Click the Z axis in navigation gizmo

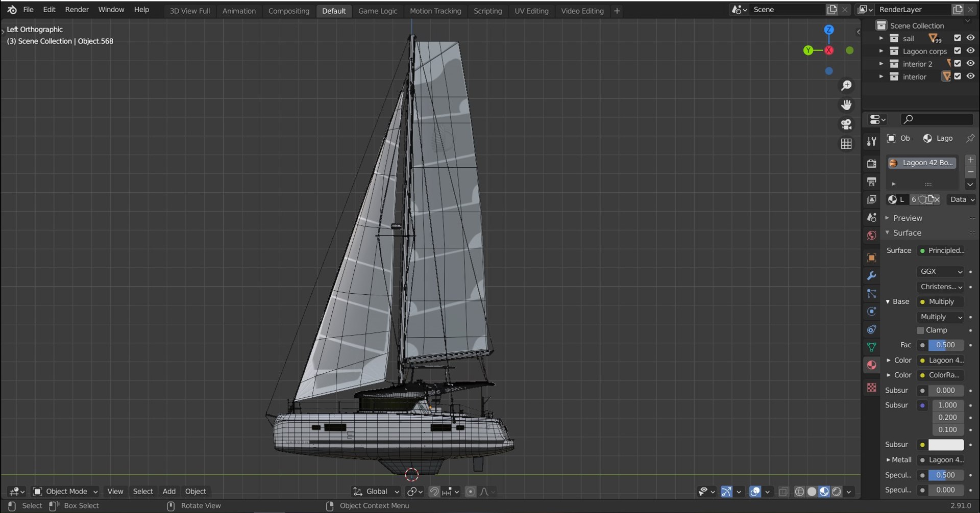click(829, 30)
